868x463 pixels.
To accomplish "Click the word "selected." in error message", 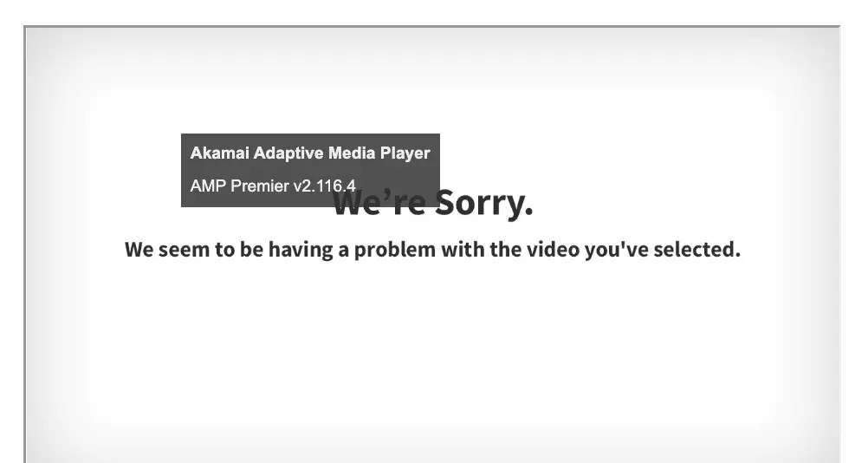I will pos(697,250).
